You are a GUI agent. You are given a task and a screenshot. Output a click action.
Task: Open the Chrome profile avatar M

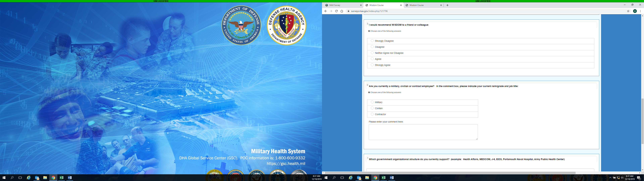[635, 11]
